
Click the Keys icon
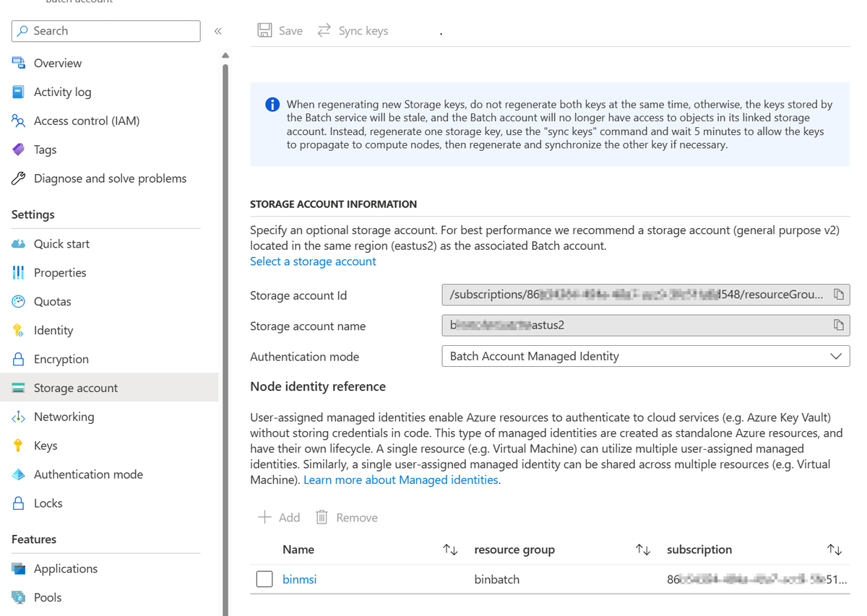pyautogui.click(x=19, y=446)
